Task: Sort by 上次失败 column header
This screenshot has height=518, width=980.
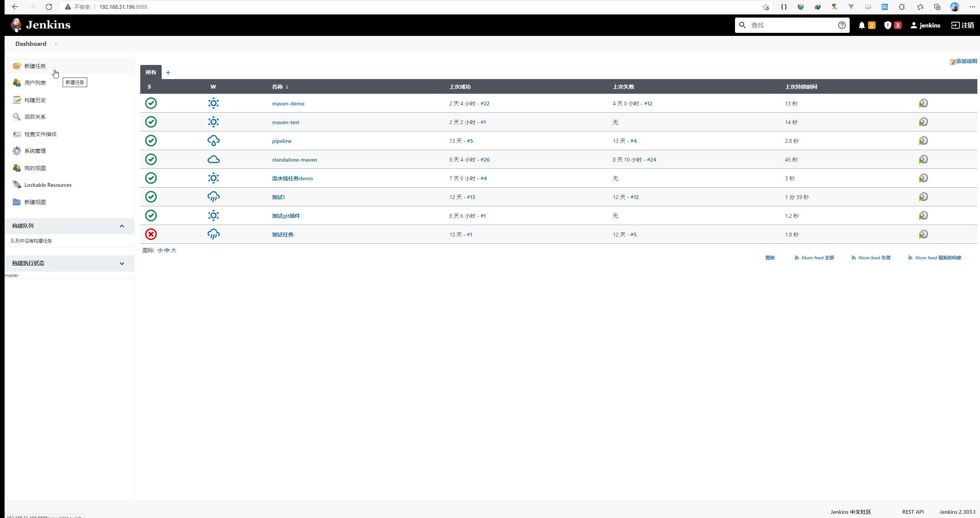Action: point(623,87)
